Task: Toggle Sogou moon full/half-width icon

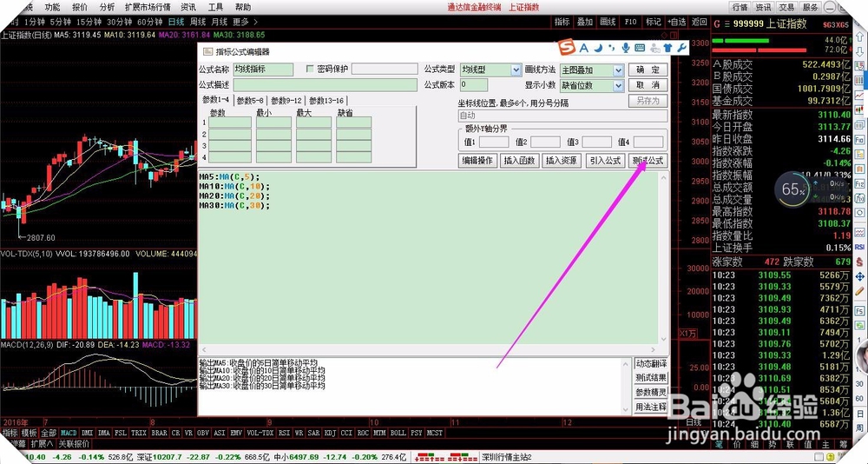Action: pos(598,49)
